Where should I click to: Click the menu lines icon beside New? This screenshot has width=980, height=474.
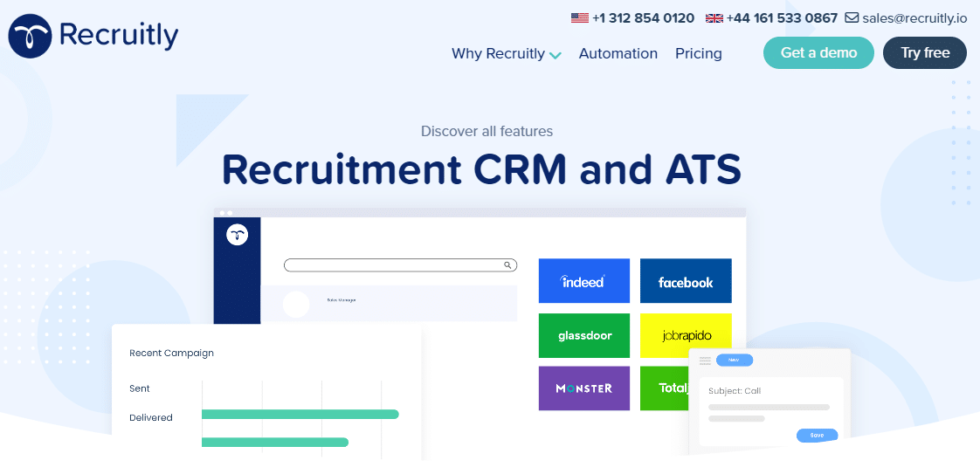click(705, 361)
